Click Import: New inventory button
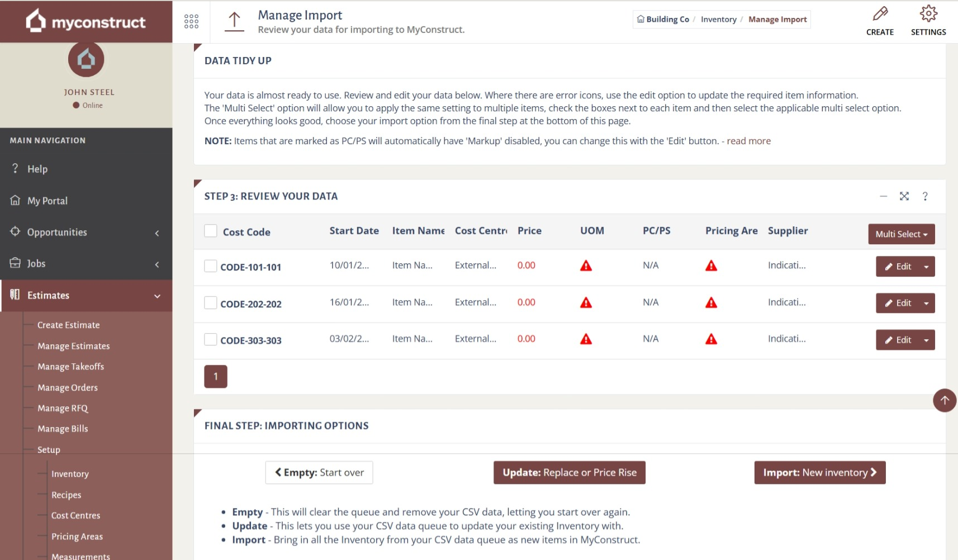958x560 pixels. 819,473
